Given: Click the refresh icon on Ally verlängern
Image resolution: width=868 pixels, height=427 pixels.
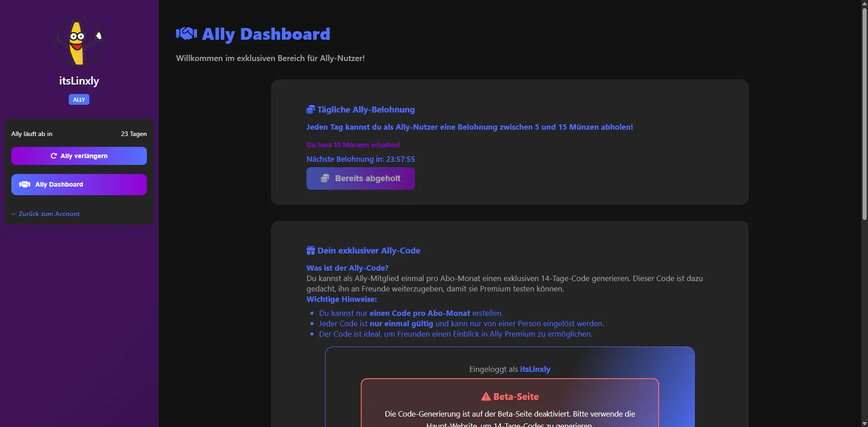Looking at the screenshot, I should pos(54,156).
